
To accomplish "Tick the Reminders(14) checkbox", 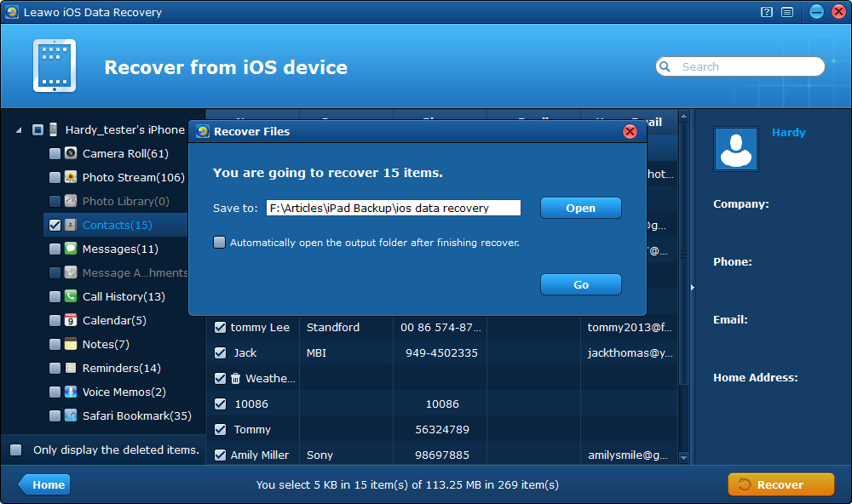I will pos(55,369).
